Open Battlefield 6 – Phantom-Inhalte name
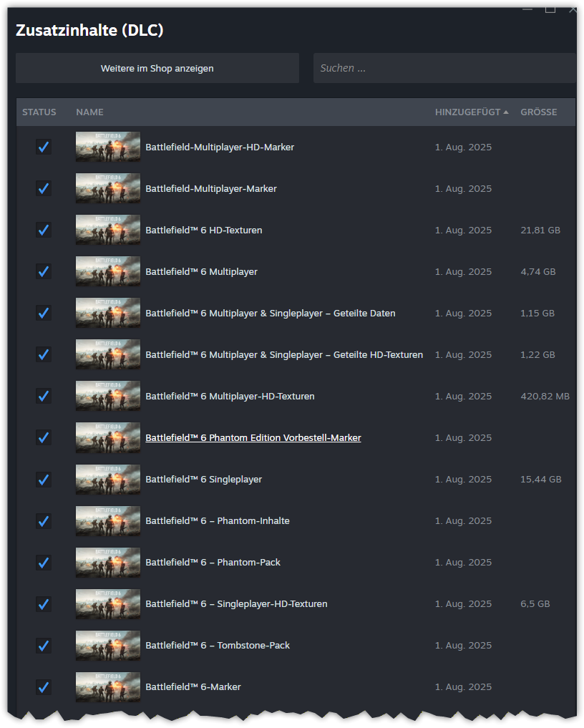Viewport: 584px width, 728px height. click(218, 521)
